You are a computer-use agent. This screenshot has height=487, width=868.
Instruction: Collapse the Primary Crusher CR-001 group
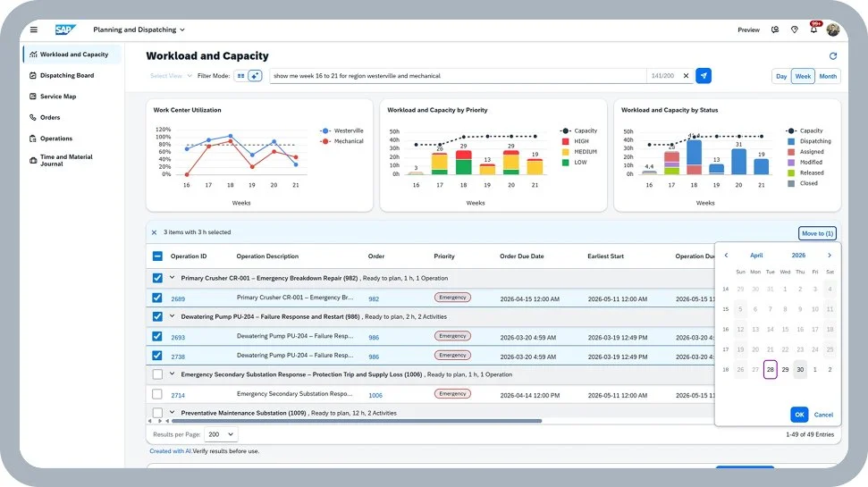(x=173, y=278)
